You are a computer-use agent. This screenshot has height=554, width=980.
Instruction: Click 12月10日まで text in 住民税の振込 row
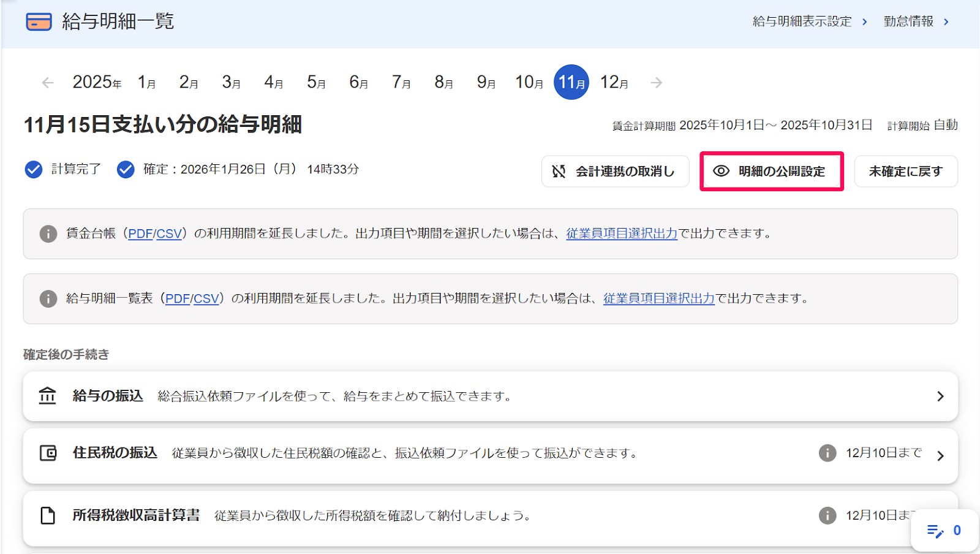coord(884,453)
